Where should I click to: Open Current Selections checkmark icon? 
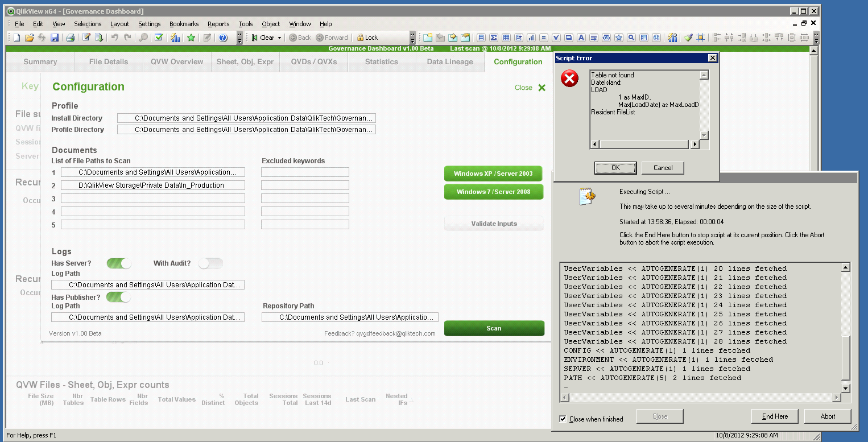(159, 38)
